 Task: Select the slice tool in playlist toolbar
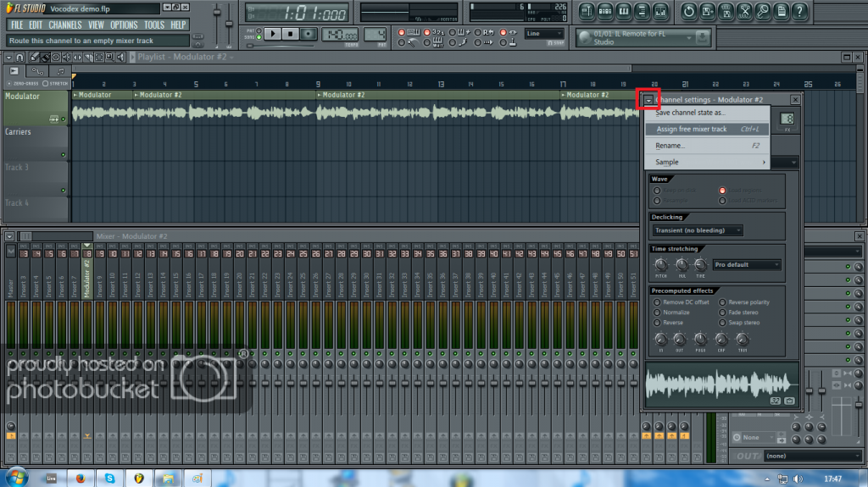tap(88, 57)
